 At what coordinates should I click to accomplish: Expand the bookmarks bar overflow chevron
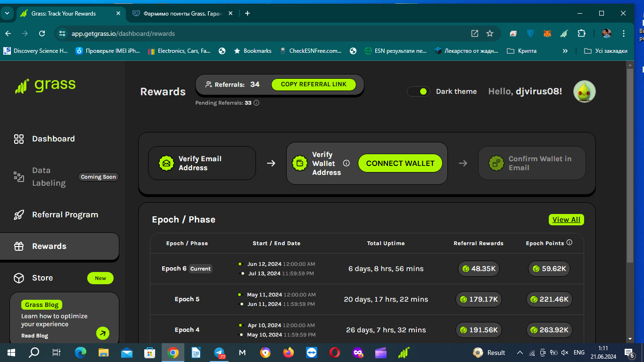(x=565, y=51)
